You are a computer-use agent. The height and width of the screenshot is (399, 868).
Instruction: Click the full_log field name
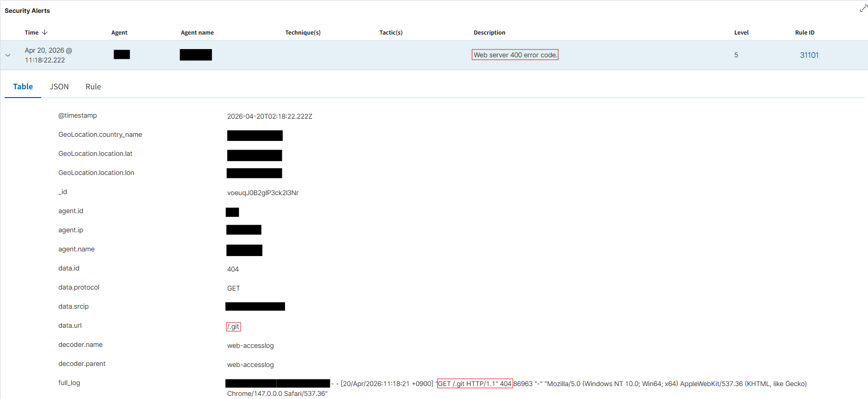(x=69, y=383)
